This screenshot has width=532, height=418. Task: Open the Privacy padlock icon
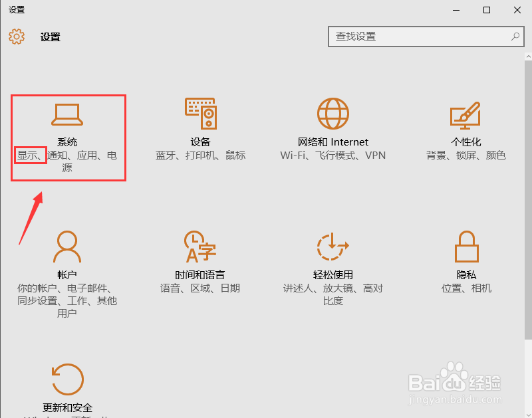click(x=466, y=247)
